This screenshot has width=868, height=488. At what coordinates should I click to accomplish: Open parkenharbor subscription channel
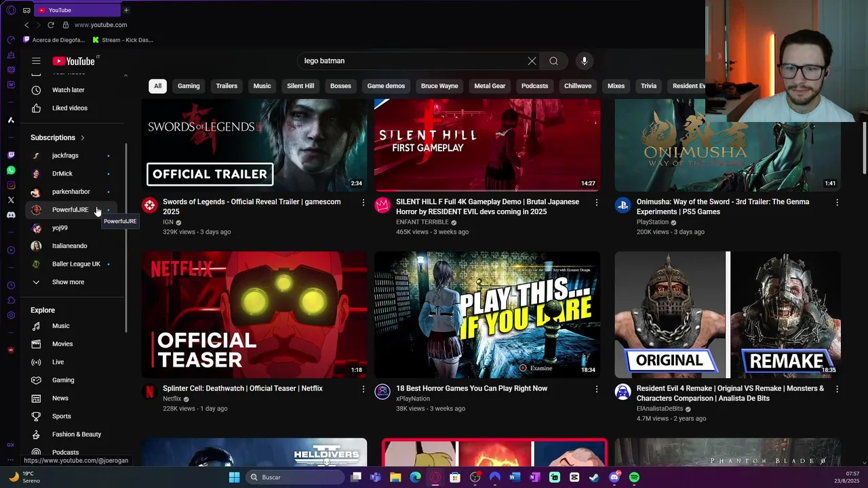[73, 192]
